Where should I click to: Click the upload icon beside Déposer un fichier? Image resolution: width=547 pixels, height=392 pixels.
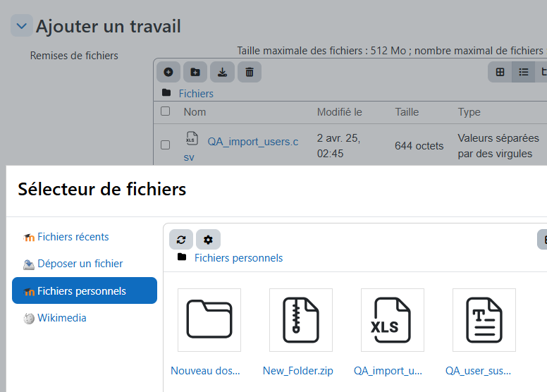tap(29, 264)
